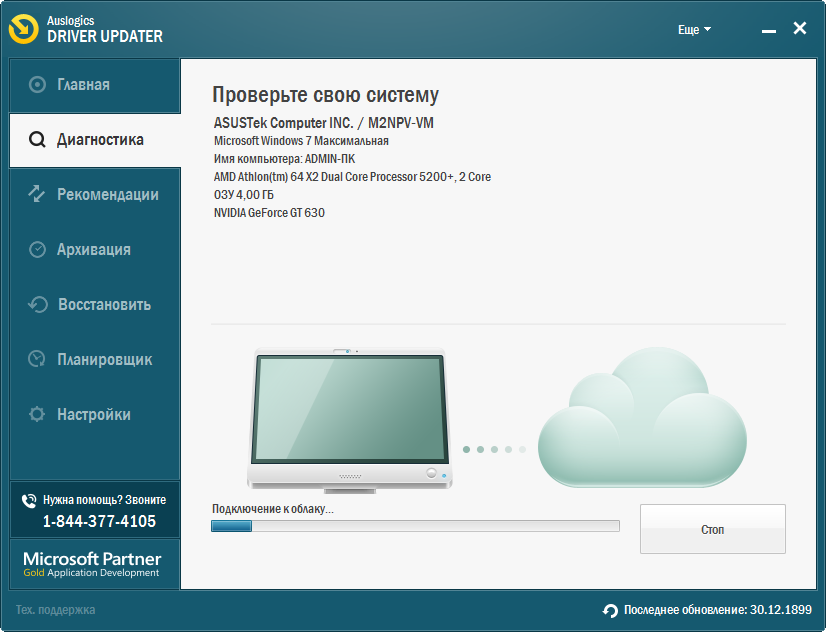Click the Auslogics logo icon in the title bar
This screenshot has width=826, height=632.
[25, 30]
